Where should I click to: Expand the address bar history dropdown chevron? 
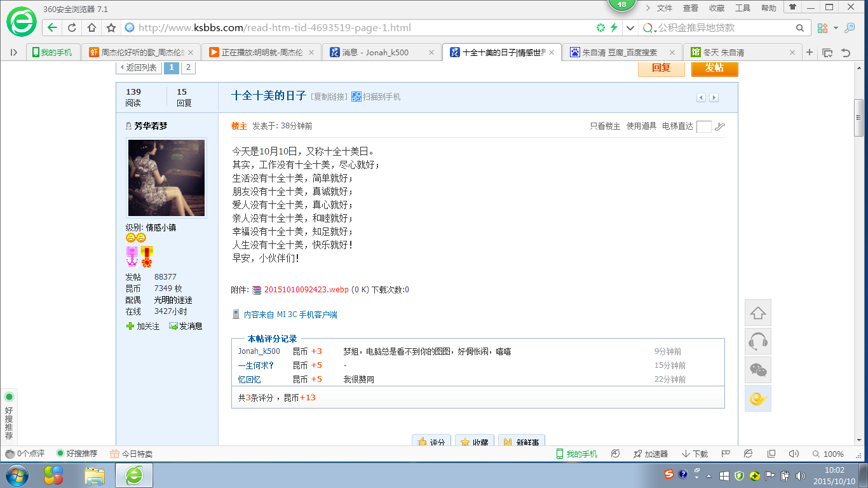(x=630, y=28)
